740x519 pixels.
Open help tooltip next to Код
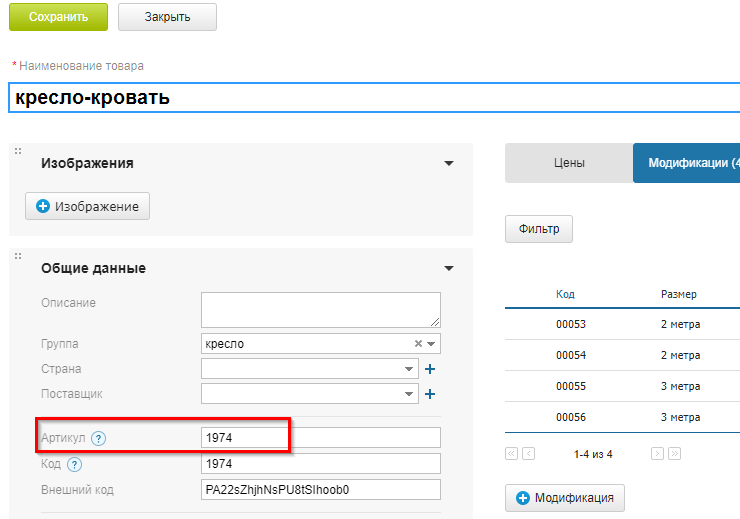(75, 464)
